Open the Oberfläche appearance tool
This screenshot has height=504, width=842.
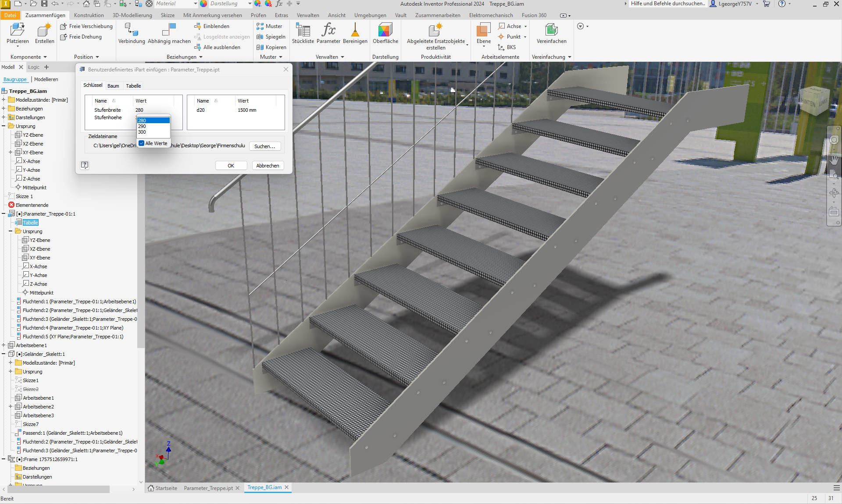click(385, 31)
